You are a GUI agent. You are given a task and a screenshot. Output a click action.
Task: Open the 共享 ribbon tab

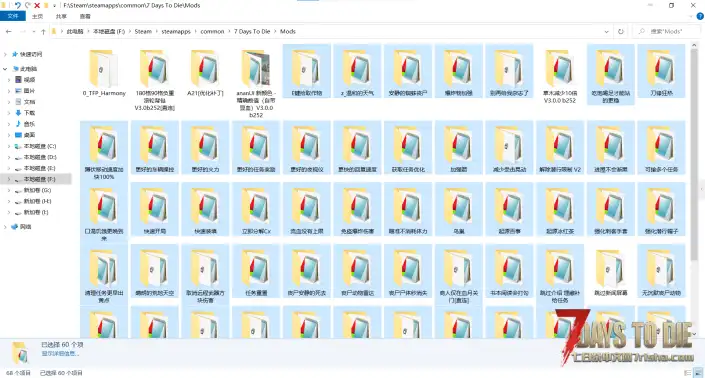click(61, 16)
